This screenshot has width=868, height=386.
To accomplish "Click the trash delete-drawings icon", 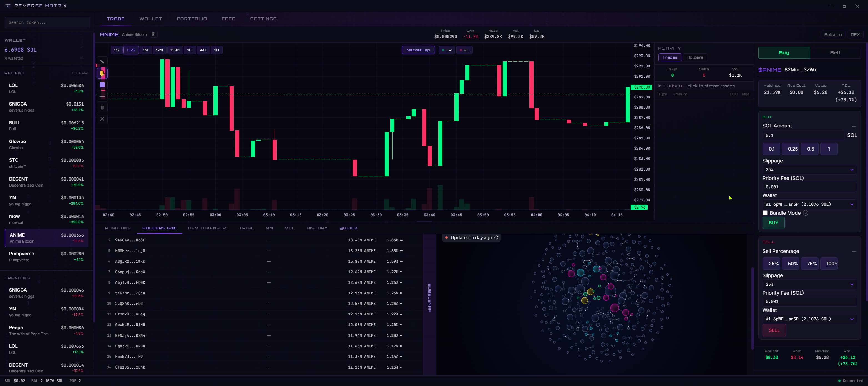I will click(102, 107).
